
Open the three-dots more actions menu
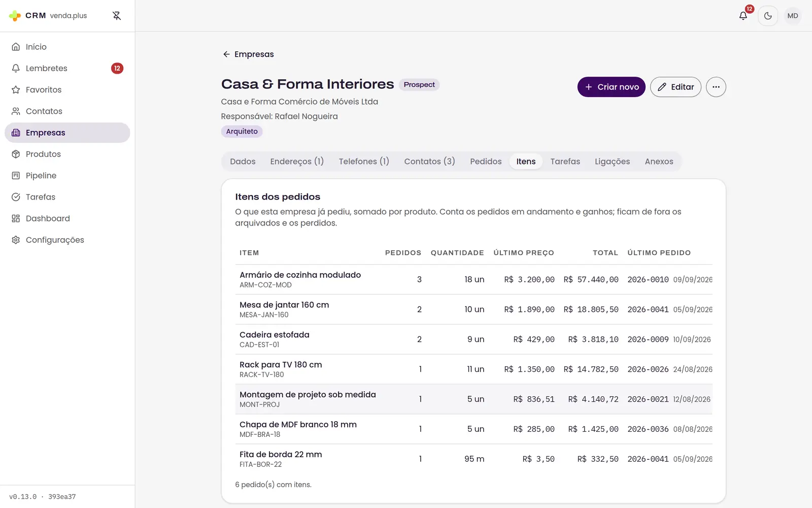pyautogui.click(x=716, y=87)
